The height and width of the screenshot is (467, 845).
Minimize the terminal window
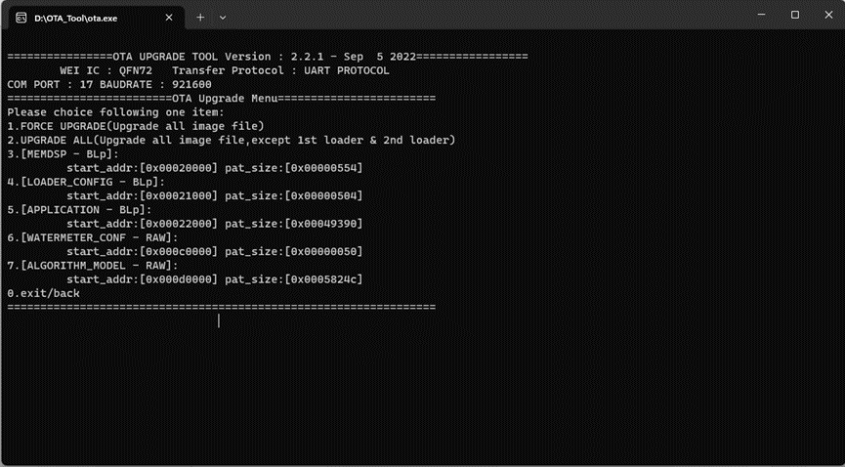coord(761,15)
